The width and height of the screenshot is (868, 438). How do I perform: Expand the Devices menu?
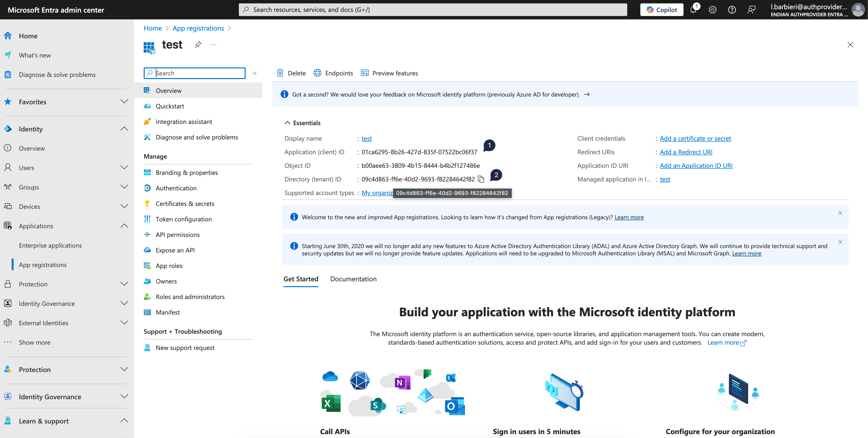124,206
